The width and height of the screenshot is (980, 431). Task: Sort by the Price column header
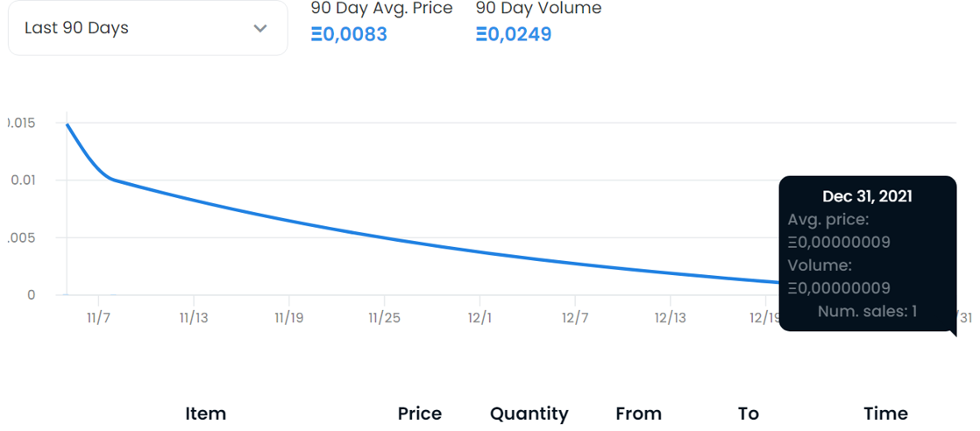pyautogui.click(x=420, y=413)
